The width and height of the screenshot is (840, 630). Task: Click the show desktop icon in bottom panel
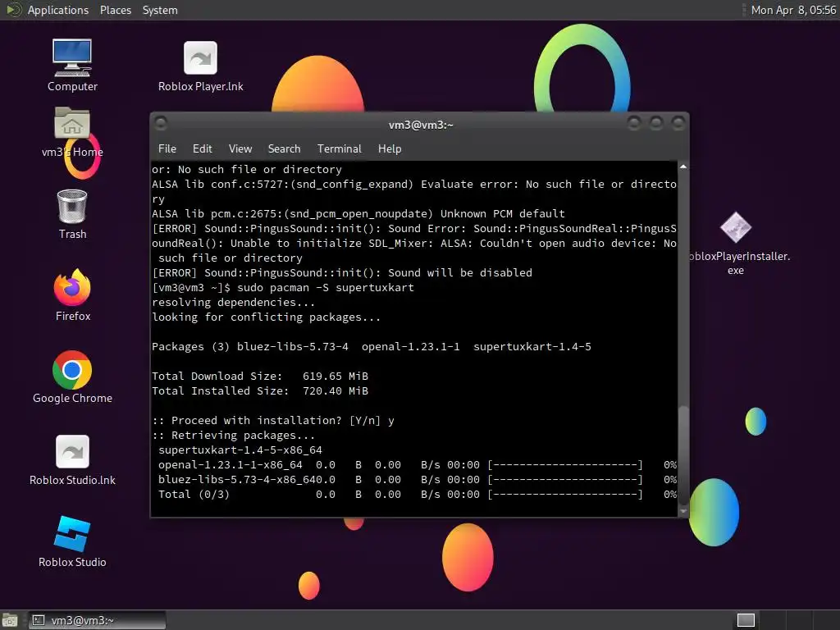(10, 620)
